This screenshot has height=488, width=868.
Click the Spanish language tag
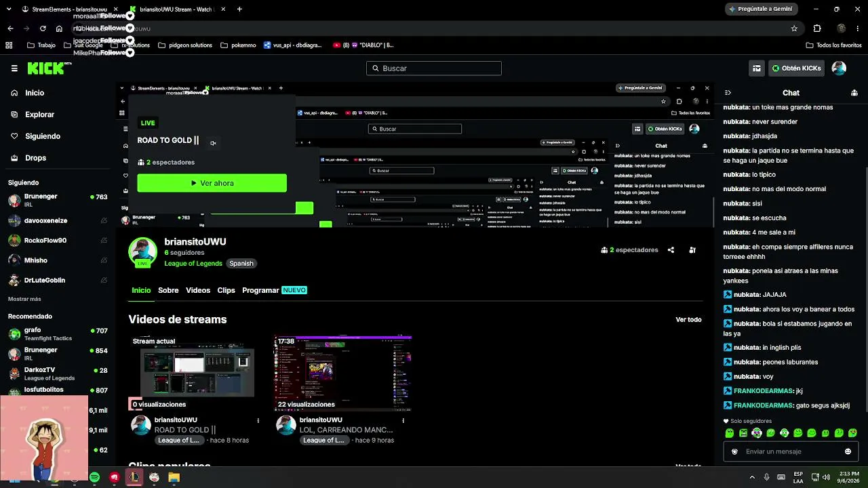(x=241, y=264)
